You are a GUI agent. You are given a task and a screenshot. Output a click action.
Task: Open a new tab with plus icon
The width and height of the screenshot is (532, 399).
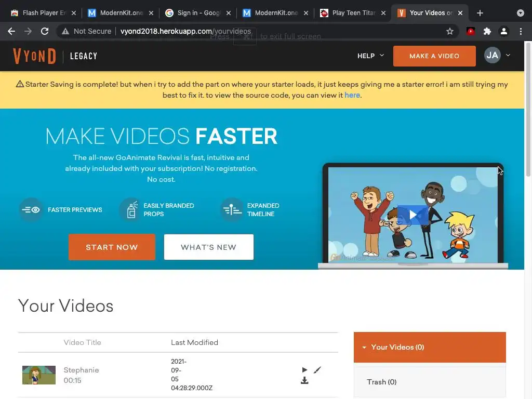click(480, 13)
